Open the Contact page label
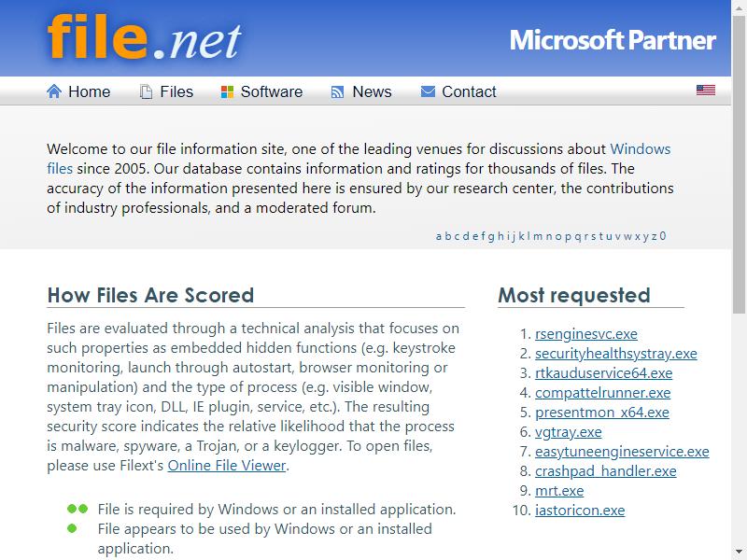Image resolution: width=747 pixels, height=560 pixels. pos(469,91)
